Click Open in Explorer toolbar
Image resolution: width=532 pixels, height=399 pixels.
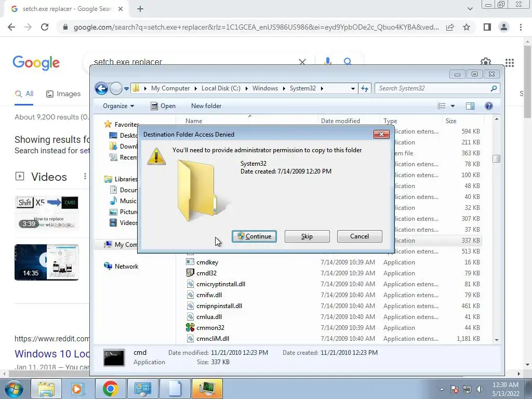point(163,106)
